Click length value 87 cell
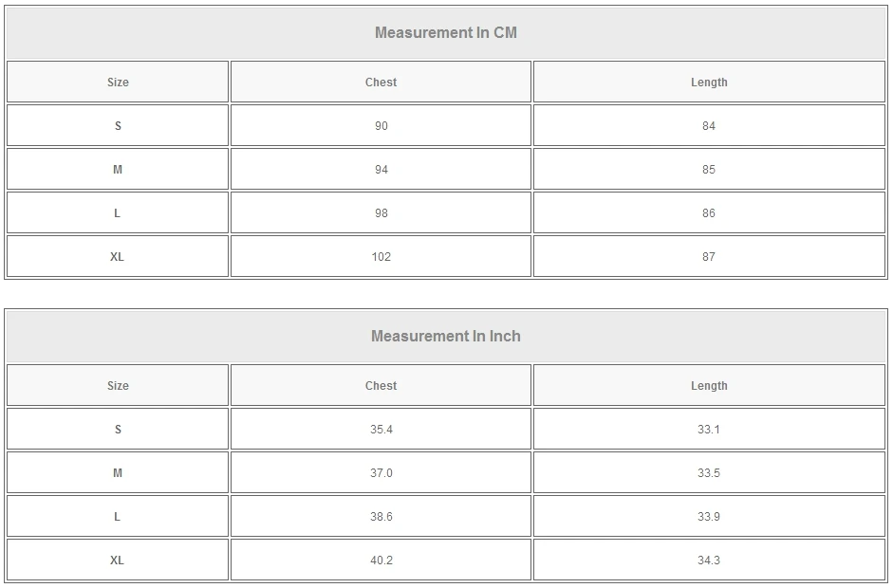Viewport: 893px width, 588px height. pos(709,257)
